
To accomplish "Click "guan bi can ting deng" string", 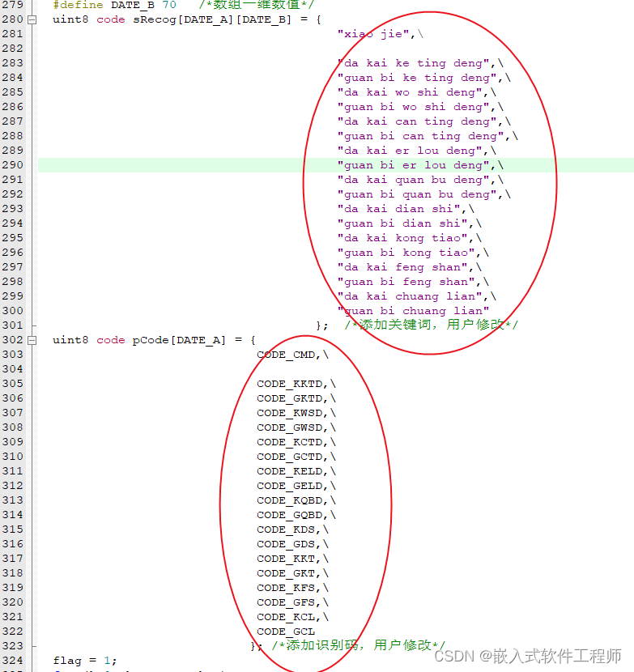I will [x=420, y=136].
